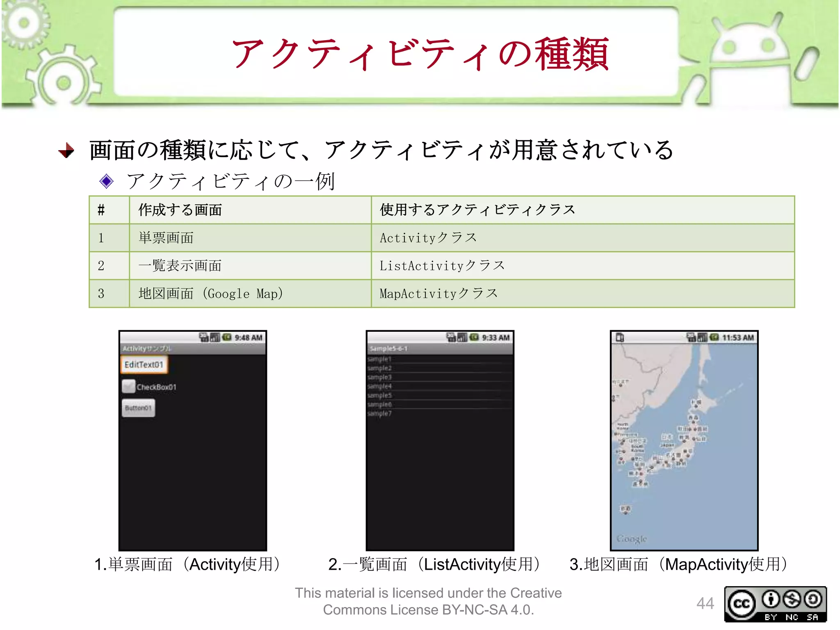Click the 11:53 AM clock in map phone

click(x=738, y=338)
